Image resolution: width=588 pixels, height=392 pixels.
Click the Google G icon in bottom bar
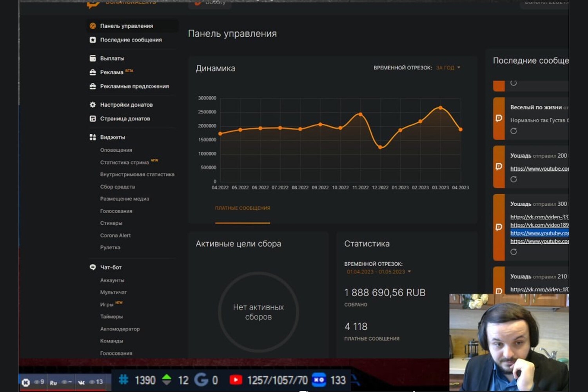[x=201, y=379]
